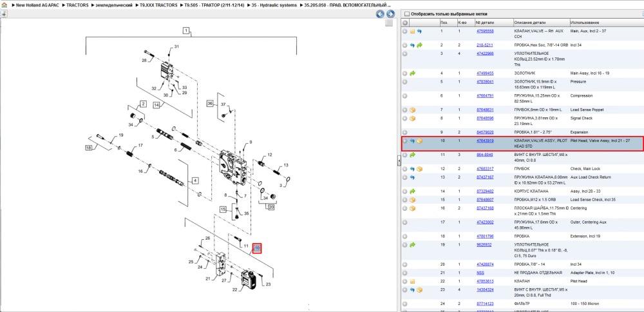This screenshot has height=312, width=644.
Task: Click the green arrow icon on row 19
Action: (x=412, y=244)
